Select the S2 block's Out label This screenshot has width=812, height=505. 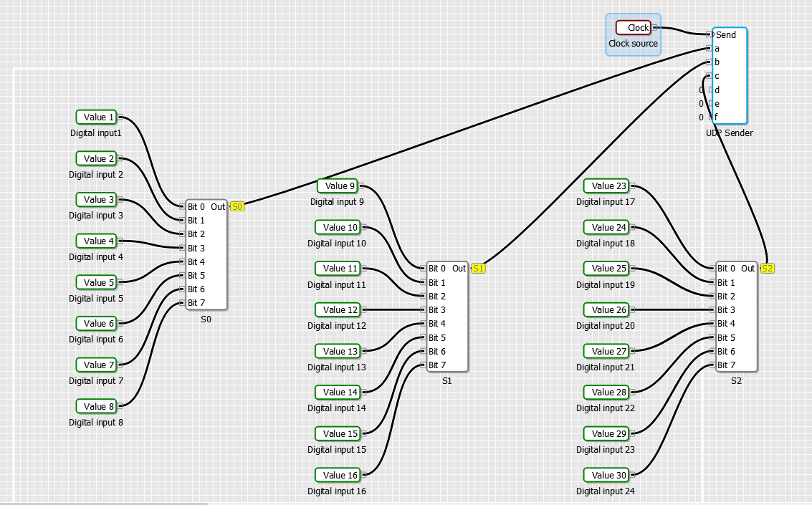(747, 268)
